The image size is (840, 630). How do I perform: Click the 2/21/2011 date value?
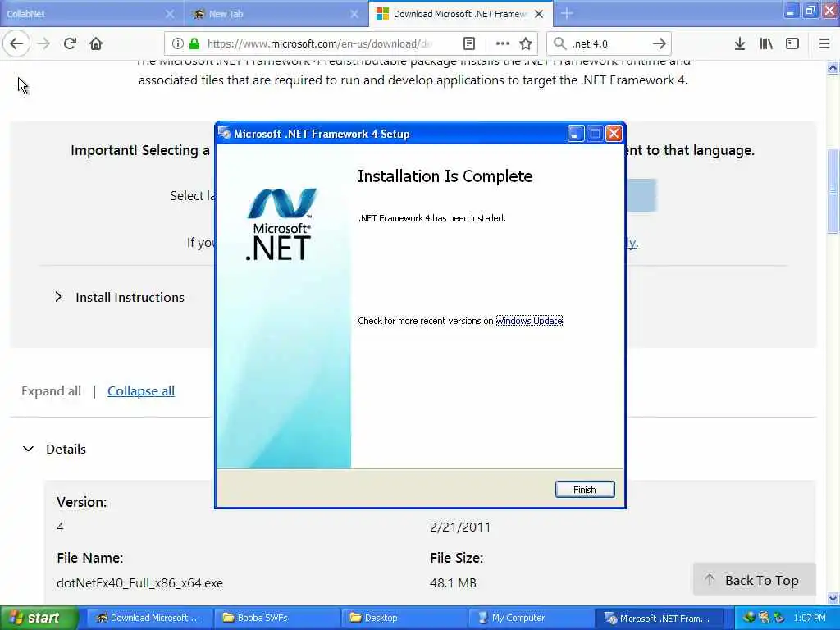460,527
